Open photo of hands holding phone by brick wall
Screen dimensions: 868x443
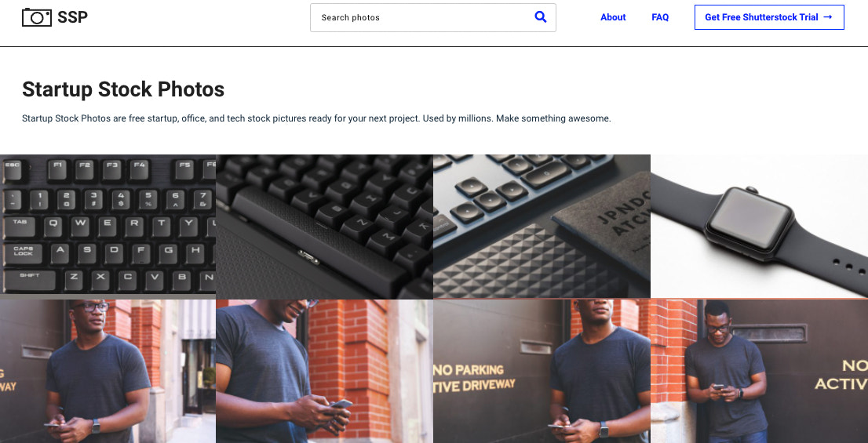(324, 371)
